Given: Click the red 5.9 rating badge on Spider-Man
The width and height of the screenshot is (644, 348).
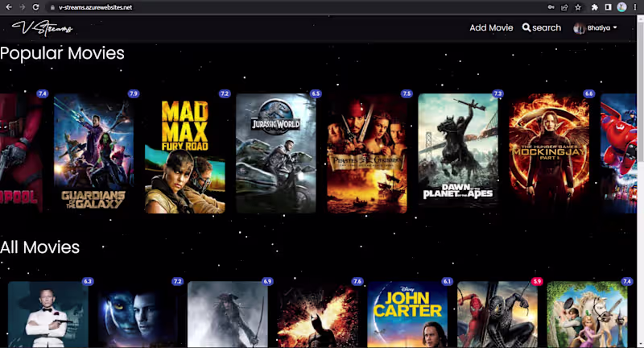Looking at the screenshot, I should (537, 281).
